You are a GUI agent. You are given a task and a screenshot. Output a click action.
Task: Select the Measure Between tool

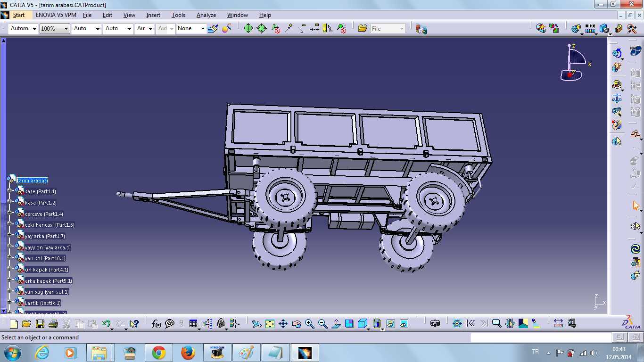coord(558,324)
